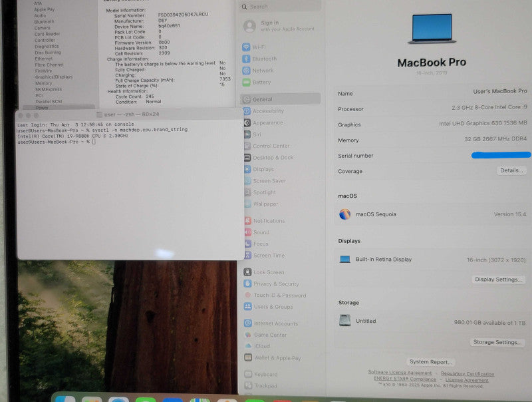
Task: Open the Accessibility icon
Action: pyautogui.click(x=247, y=111)
